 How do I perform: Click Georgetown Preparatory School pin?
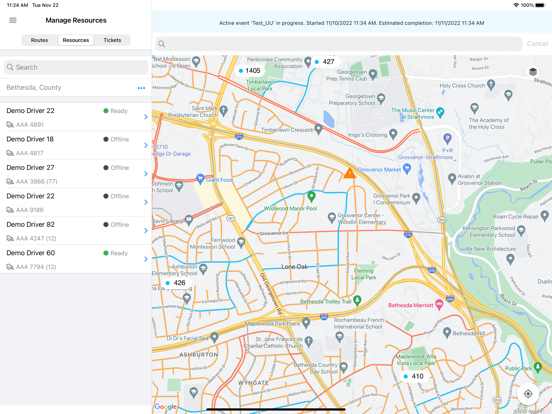[381, 99]
